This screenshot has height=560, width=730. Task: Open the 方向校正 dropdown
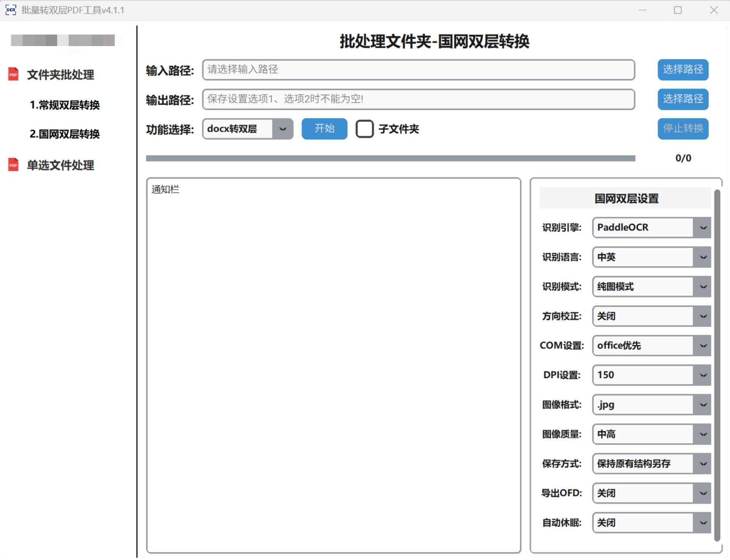tap(651, 316)
